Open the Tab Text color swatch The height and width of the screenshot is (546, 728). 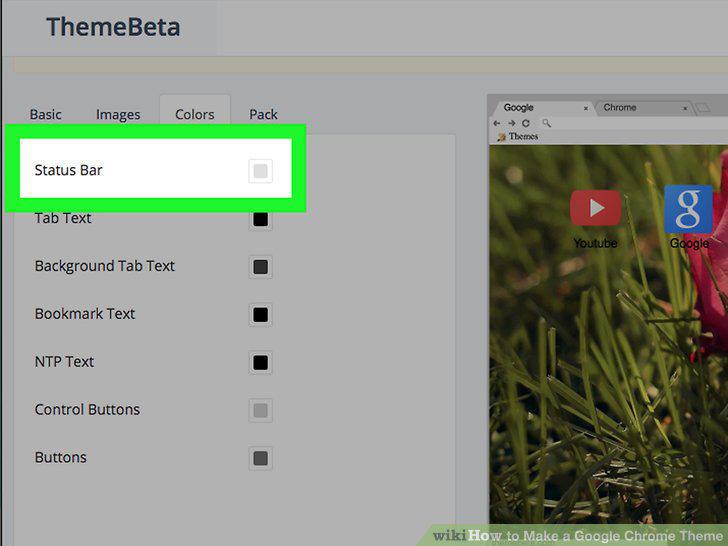pos(260,219)
